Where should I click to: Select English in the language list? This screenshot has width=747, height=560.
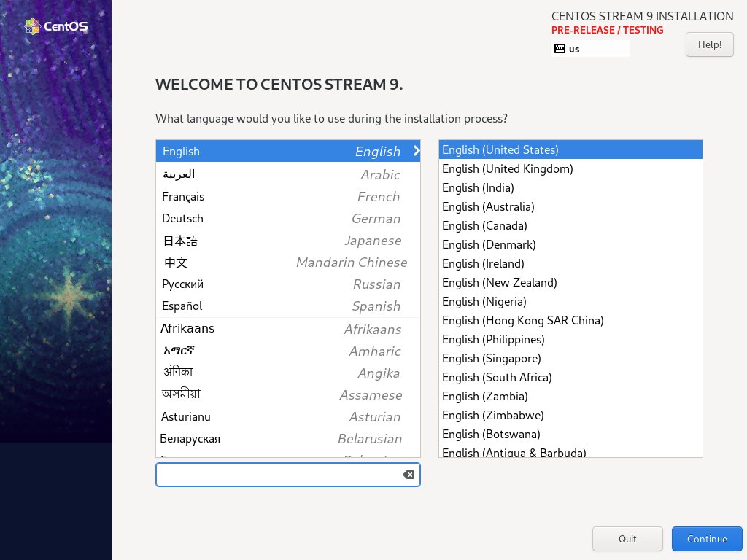287,151
